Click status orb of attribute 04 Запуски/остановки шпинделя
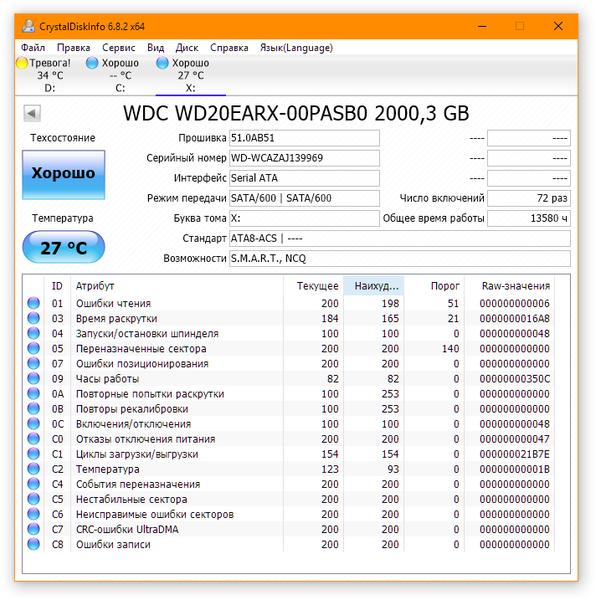The width and height of the screenshot is (596, 600). [34, 333]
